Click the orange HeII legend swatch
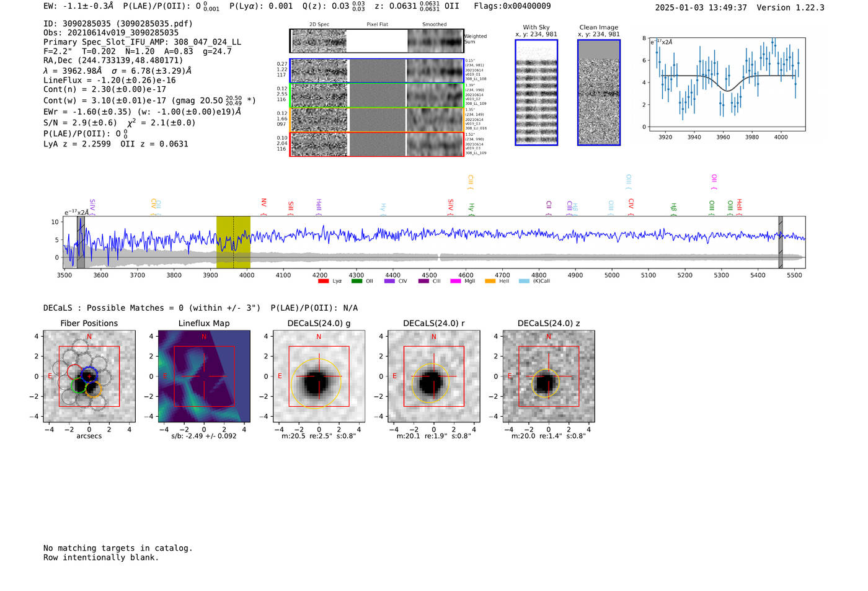Image resolution: width=868 pixels, height=591 pixels. click(x=490, y=281)
